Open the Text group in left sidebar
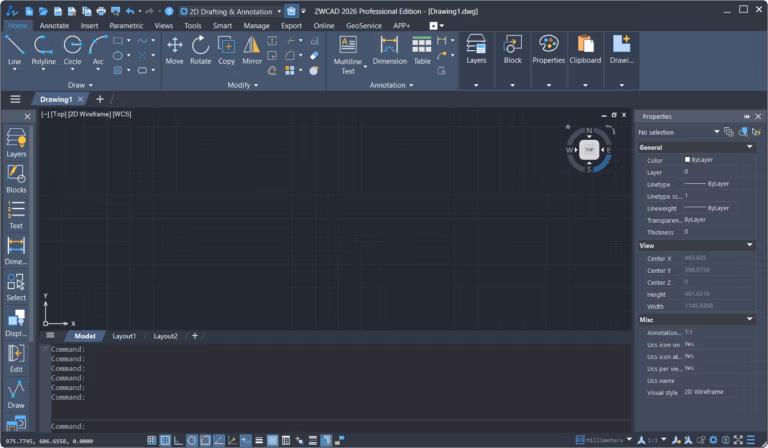The image size is (768, 448). pos(16,214)
